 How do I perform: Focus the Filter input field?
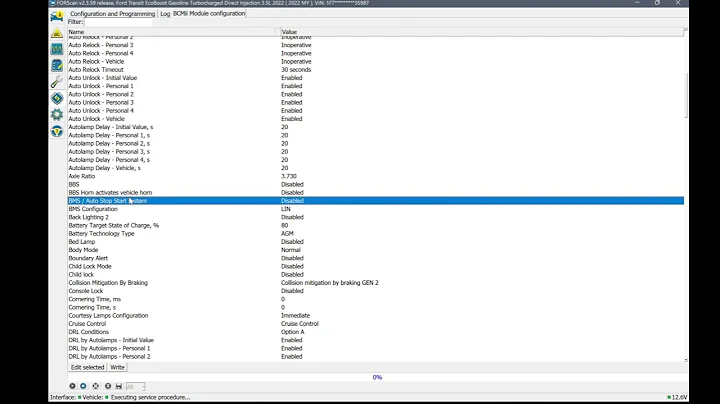coord(118,22)
